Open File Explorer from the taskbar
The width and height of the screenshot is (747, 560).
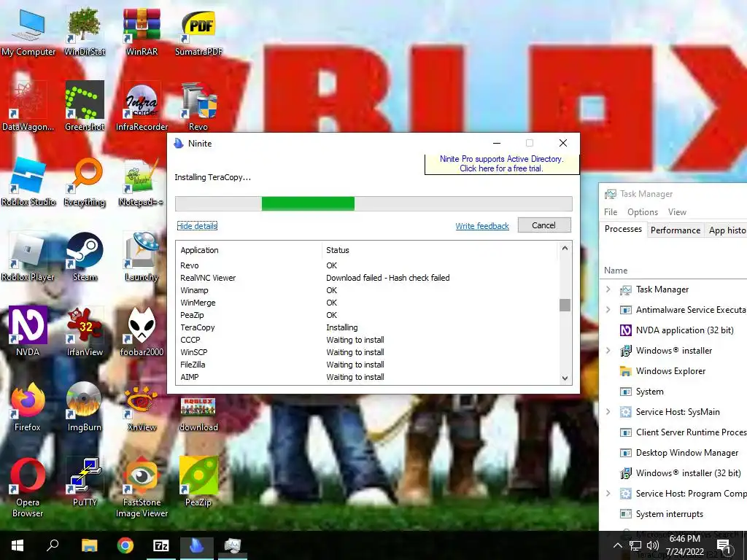click(90, 545)
